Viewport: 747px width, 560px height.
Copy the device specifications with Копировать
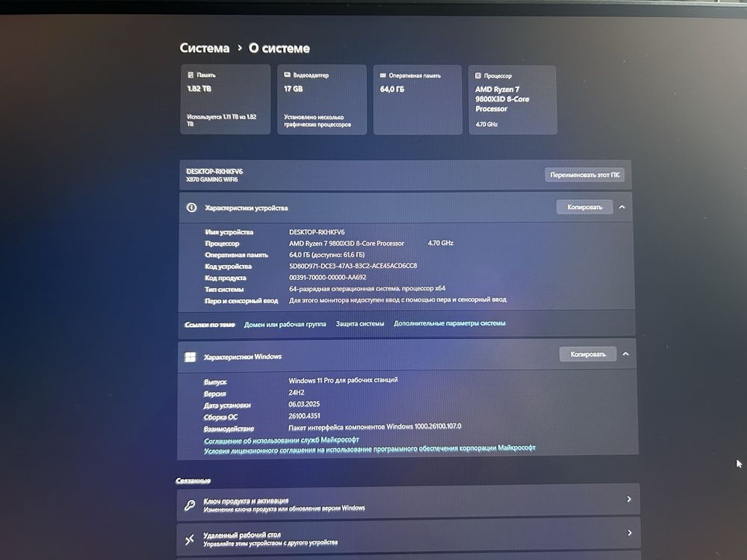tap(585, 207)
